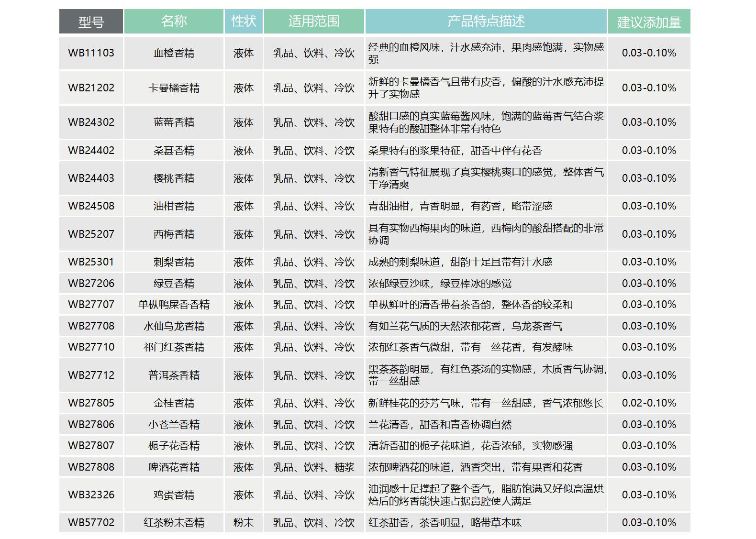Viewport: 756px width, 539px height.
Task: Click the name 水仙乌龙香精
Action: [174, 326]
